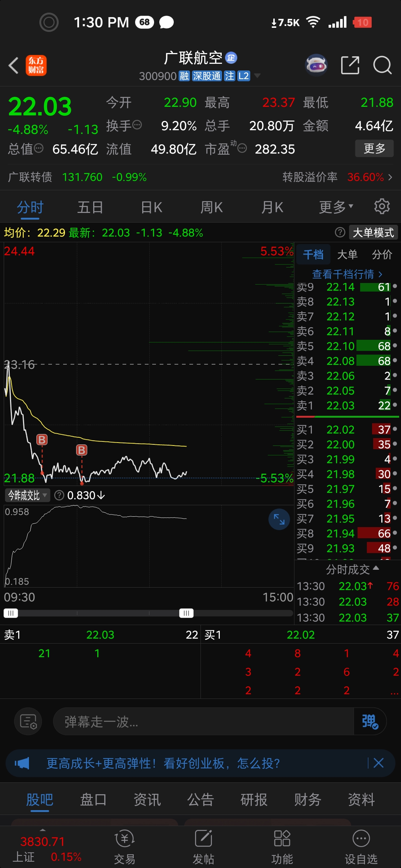Go back with the left arrow
401x868 pixels.
(13, 66)
